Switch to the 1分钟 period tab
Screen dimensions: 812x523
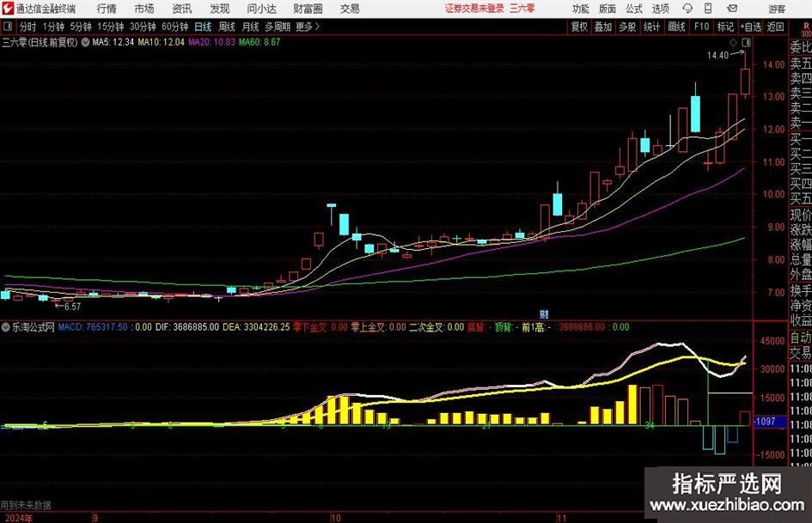pos(53,27)
